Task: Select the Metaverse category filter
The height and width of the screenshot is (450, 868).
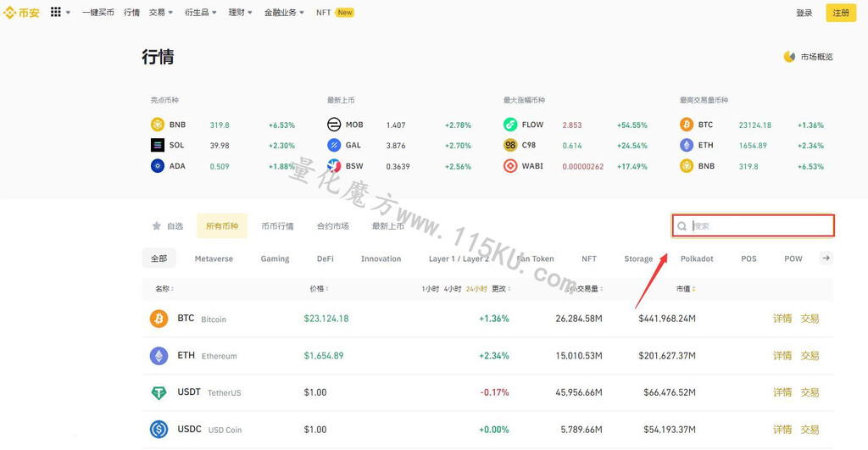Action: [x=214, y=258]
